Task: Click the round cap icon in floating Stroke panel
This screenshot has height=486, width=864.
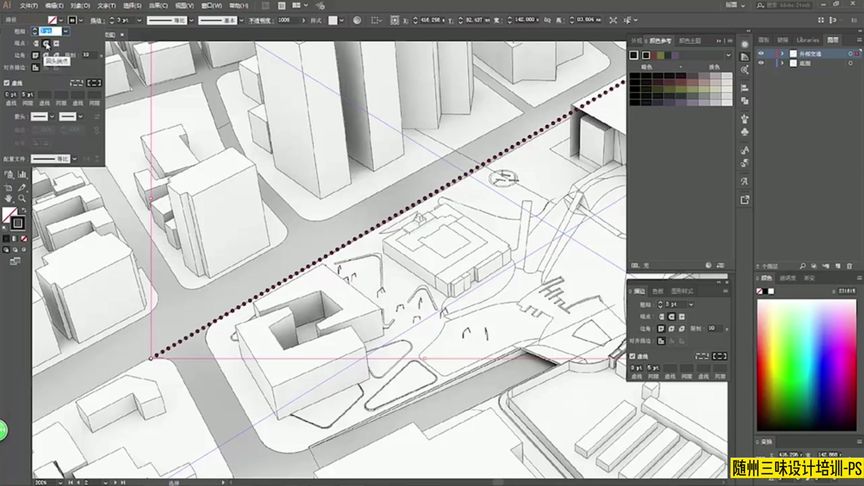Action: [x=671, y=317]
